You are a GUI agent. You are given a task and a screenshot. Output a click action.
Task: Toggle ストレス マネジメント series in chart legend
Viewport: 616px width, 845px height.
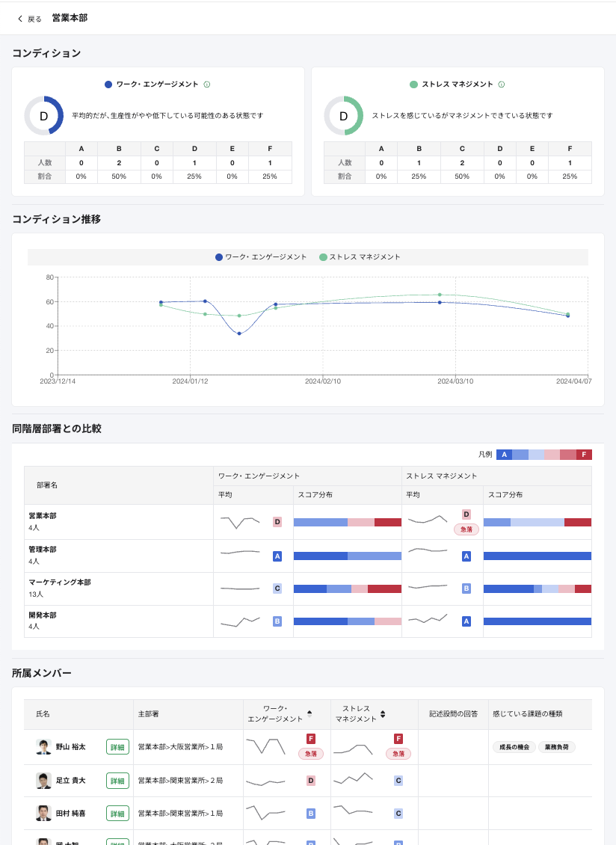360,257
